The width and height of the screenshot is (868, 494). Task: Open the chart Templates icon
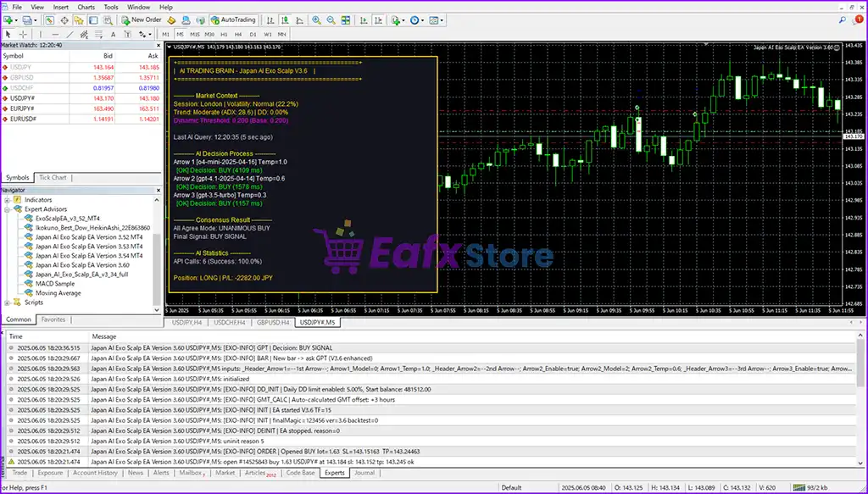(x=433, y=20)
